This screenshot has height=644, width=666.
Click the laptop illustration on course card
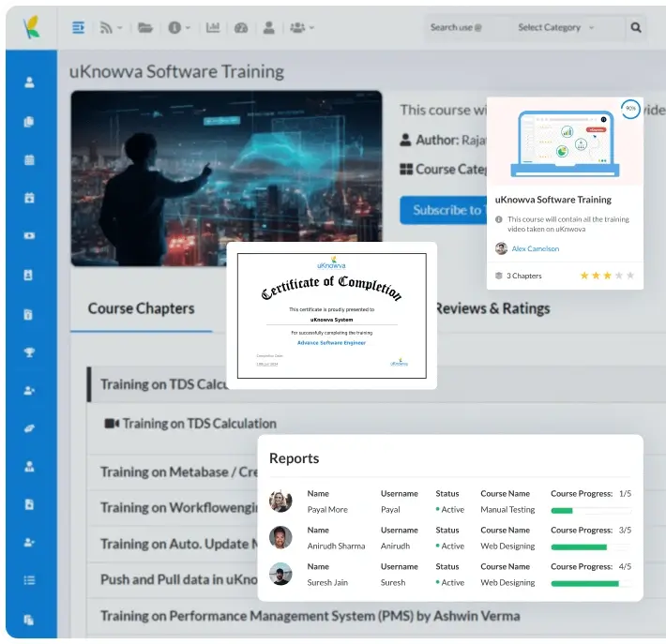point(565,144)
